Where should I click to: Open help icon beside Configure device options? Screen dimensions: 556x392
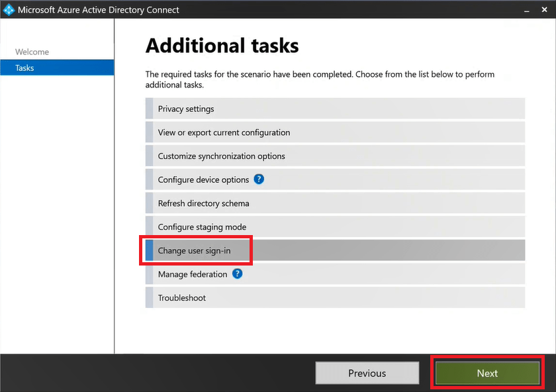[x=259, y=179]
